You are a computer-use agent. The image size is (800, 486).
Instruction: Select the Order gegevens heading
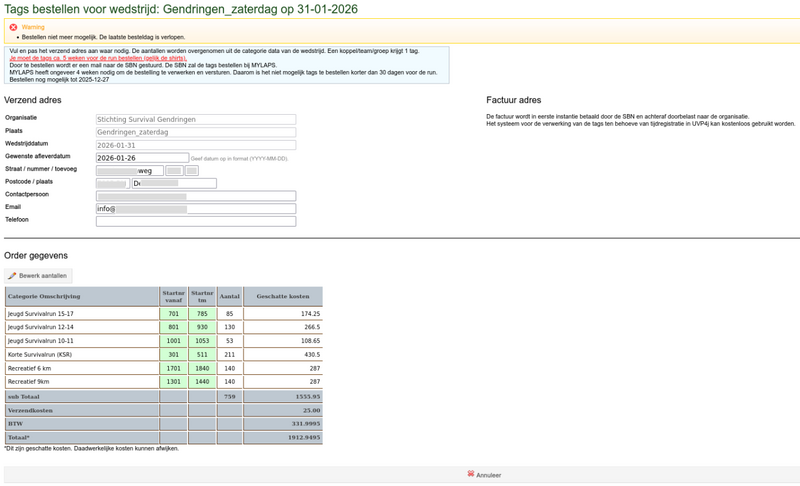[36, 255]
